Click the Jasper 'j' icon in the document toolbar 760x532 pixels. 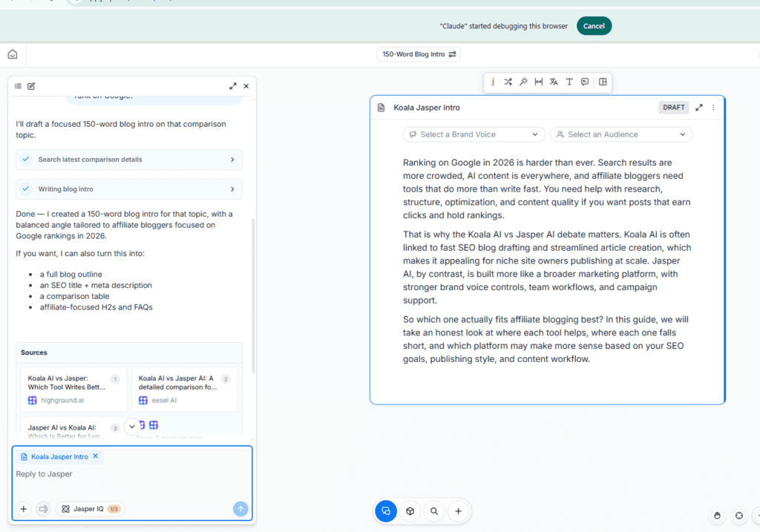pos(493,82)
